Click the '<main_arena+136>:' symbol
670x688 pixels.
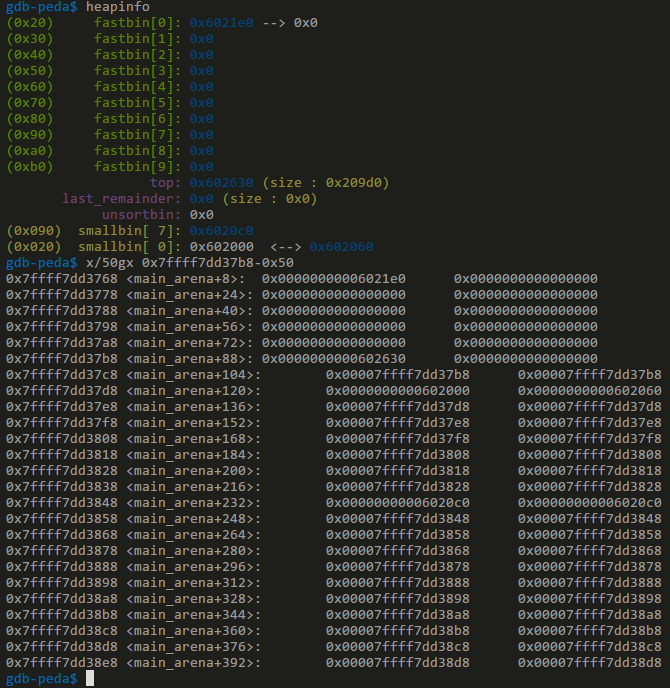tap(193, 407)
